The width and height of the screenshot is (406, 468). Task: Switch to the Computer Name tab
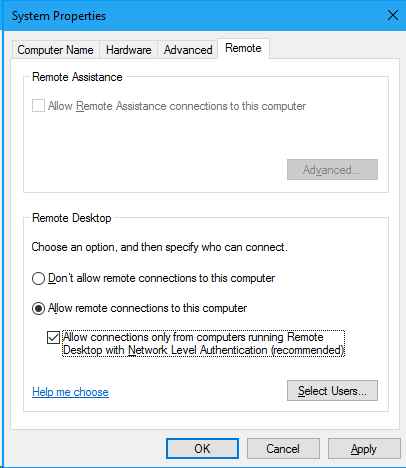tap(55, 50)
